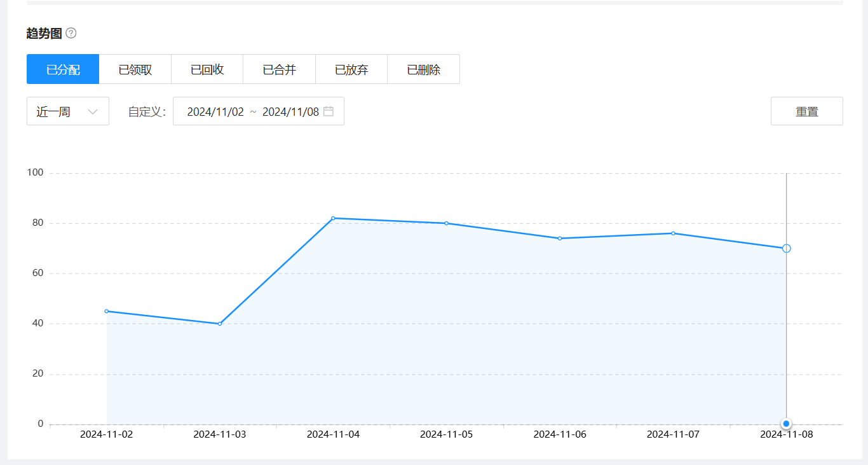Click the lowest data point on 2024-11-03
868x465 pixels.
(220, 324)
